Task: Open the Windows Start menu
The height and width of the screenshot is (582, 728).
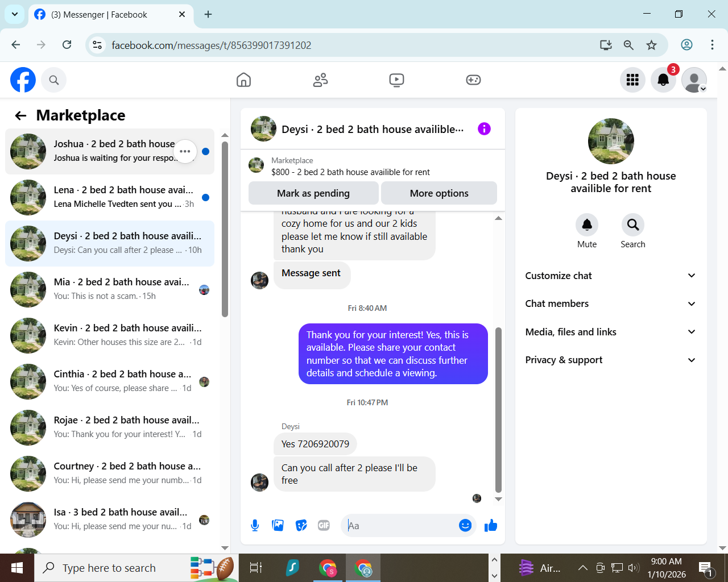Action: click(x=17, y=568)
